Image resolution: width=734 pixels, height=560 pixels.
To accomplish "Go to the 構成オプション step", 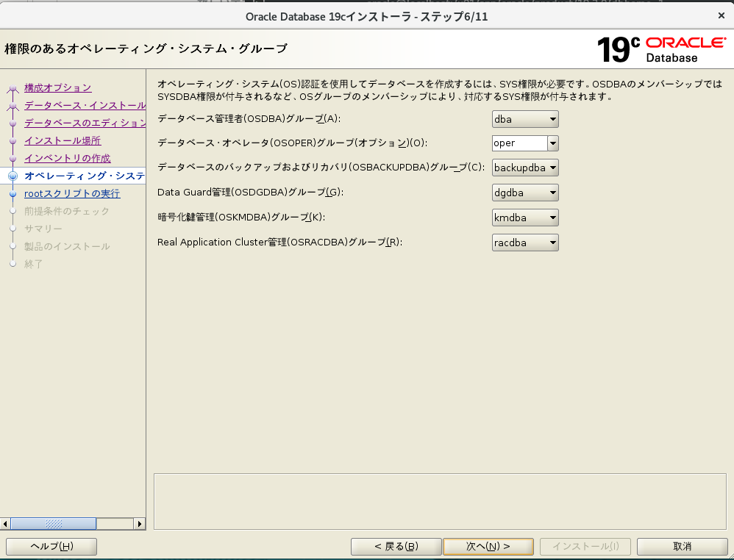I will pos(57,88).
